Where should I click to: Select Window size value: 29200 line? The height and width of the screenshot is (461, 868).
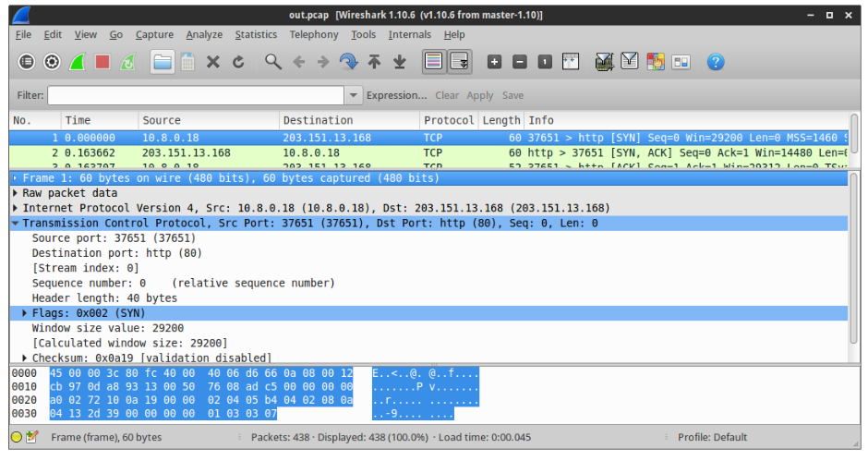point(108,328)
